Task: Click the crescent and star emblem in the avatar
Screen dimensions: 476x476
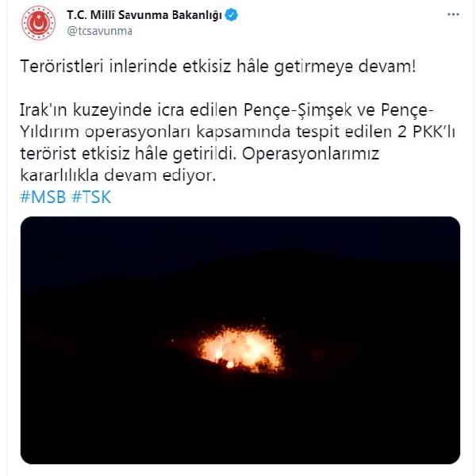Action: coord(39,23)
